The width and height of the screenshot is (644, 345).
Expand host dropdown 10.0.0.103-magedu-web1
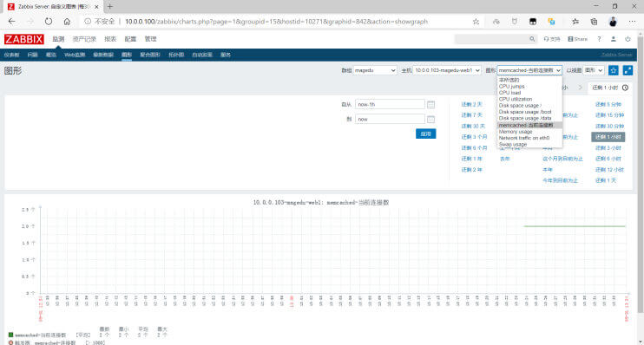click(447, 70)
